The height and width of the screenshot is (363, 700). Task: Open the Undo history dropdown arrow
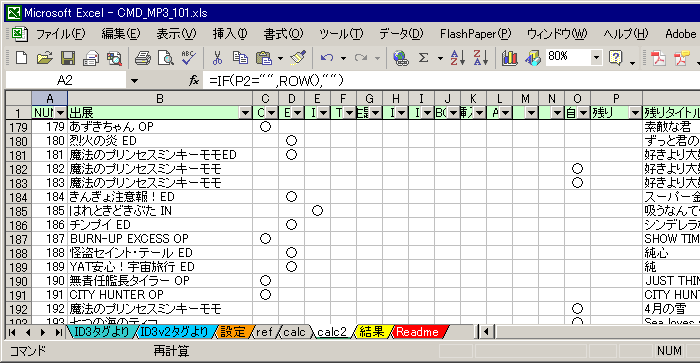(343, 58)
